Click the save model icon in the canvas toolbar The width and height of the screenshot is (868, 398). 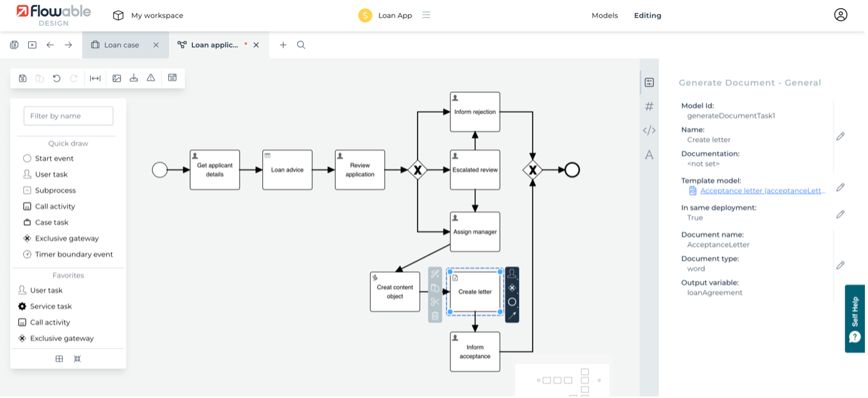(23, 78)
